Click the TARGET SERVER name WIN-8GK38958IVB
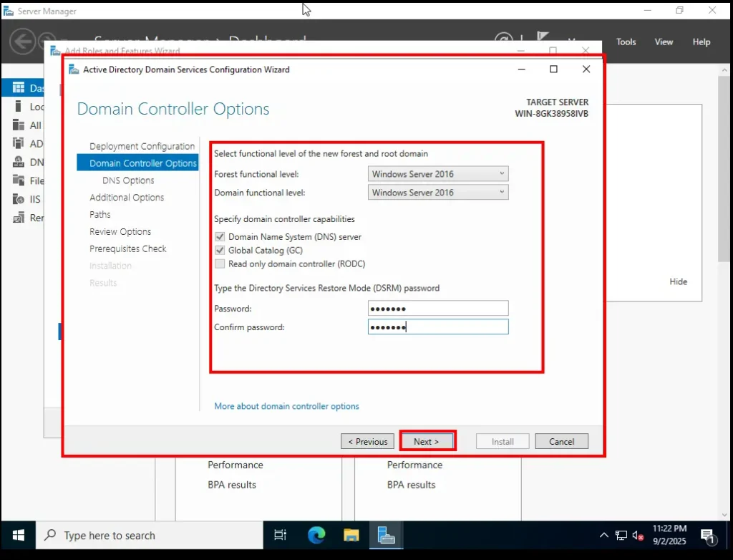733x560 pixels. pos(552,114)
